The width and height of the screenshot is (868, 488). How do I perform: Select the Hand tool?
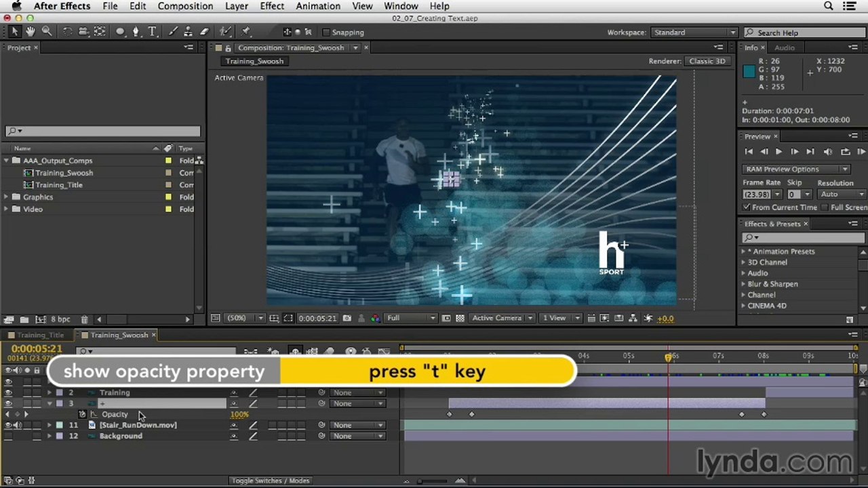click(31, 31)
